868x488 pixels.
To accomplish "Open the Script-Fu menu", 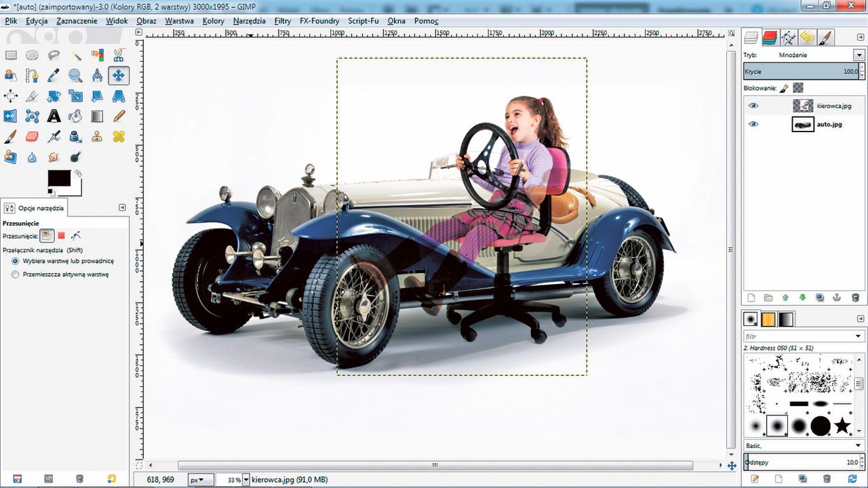I will [x=363, y=21].
